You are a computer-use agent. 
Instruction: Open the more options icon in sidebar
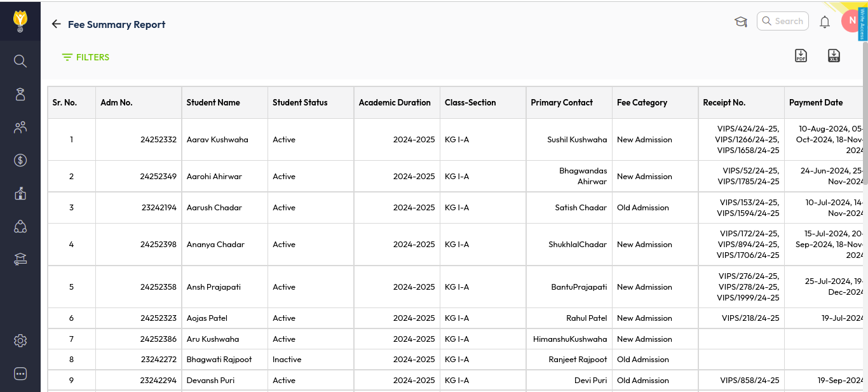click(20, 374)
